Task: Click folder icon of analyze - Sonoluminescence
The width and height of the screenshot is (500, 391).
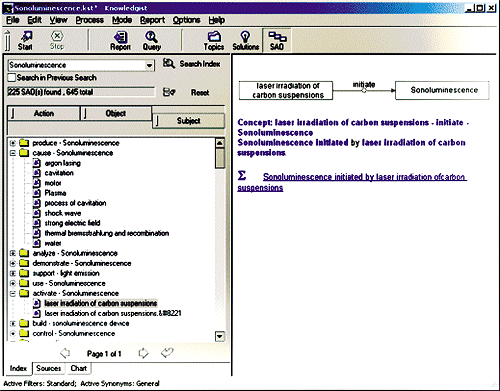Action: (24, 253)
